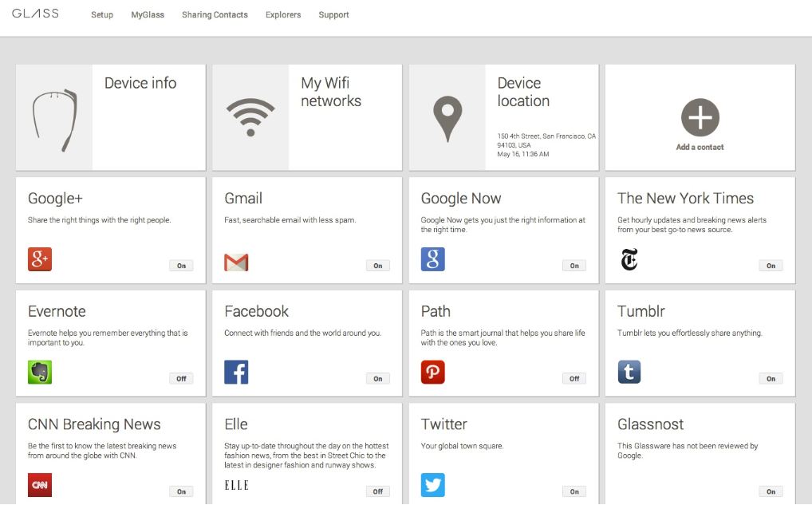The image size is (812, 505).
Task: Enable Path using its Off toggle
Action: point(574,379)
